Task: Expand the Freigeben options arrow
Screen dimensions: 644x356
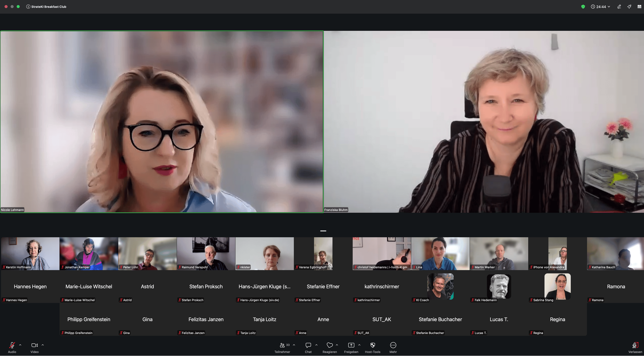Action: point(359,345)
